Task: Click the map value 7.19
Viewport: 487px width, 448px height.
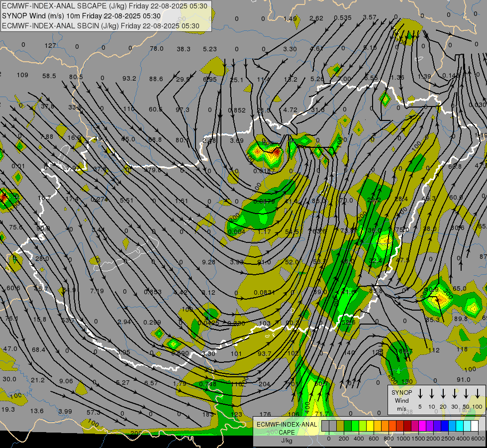Action: click(97, 291)
